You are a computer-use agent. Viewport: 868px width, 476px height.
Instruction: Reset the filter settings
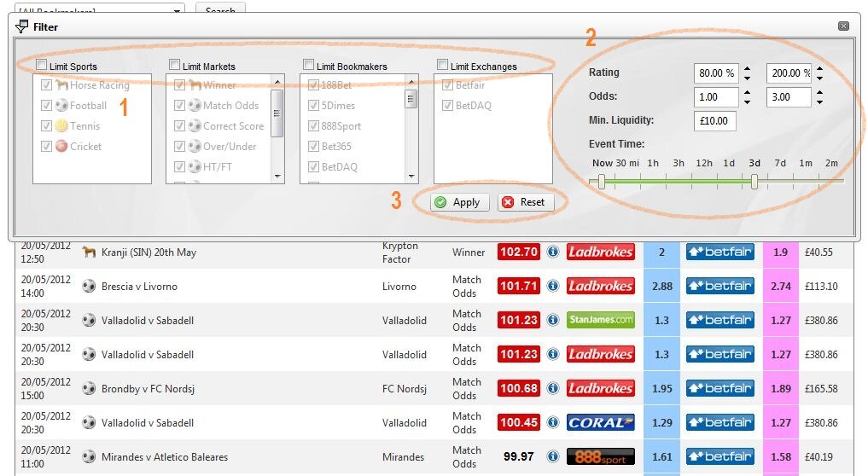click(525, 202)
